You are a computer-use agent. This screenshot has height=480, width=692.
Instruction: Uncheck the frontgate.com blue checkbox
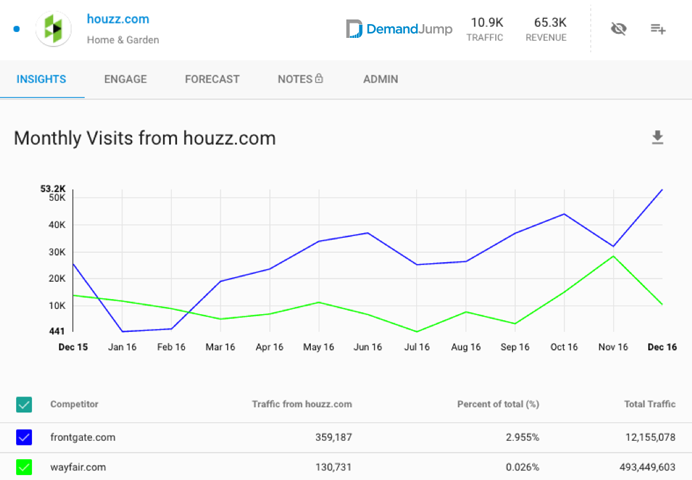(24, 437)
